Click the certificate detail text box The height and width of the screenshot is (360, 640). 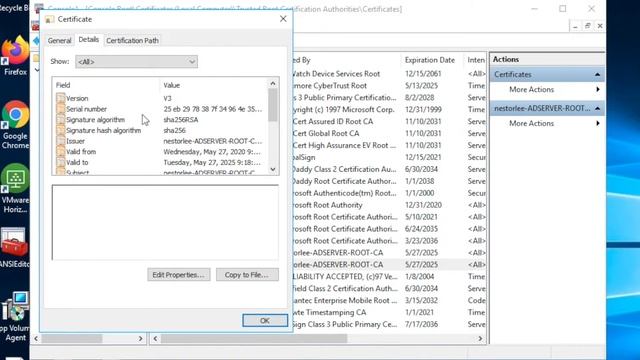[x=165, y=222]
